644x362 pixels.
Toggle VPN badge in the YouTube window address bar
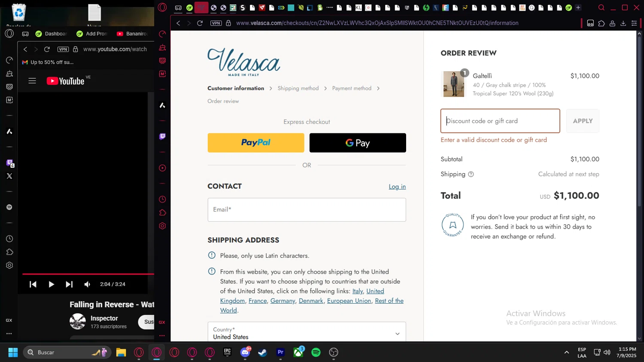[63, 49]
